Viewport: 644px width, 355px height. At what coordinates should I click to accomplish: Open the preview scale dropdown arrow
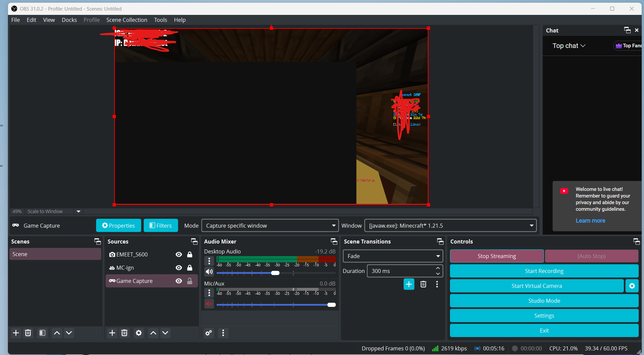[x=78, y=211]
